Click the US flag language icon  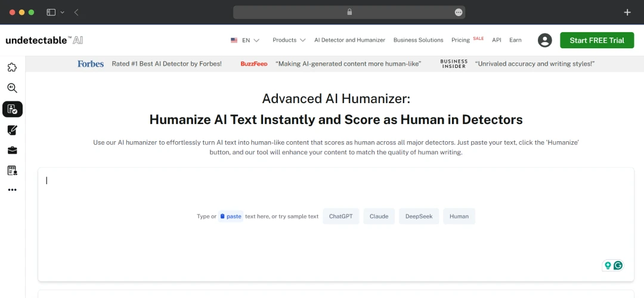pos(234,40)
